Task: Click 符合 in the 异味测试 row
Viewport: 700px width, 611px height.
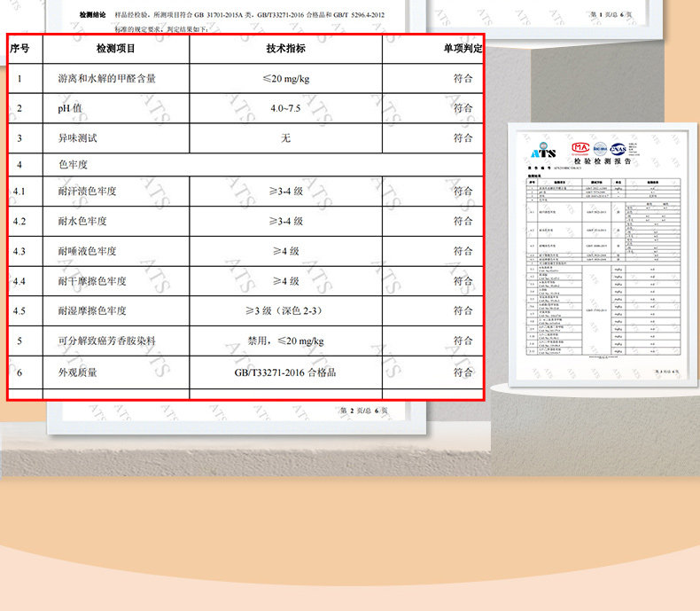Action: [x=463, y=138]
